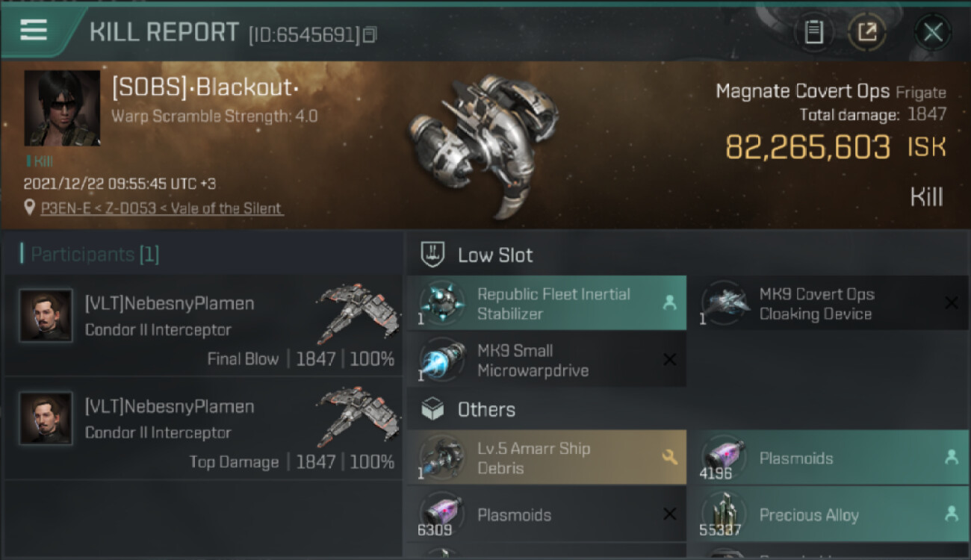
Task: Select Final Blow participant NebesnyPlamen portrait
Action: point(46,316)
